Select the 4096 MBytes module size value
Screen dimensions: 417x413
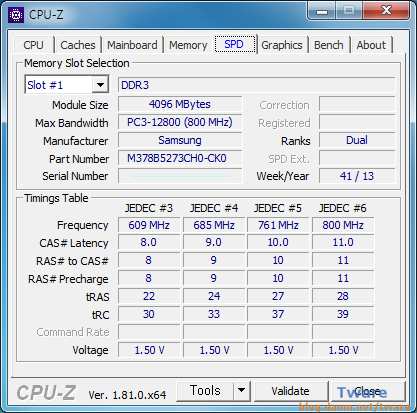(180, 104)
